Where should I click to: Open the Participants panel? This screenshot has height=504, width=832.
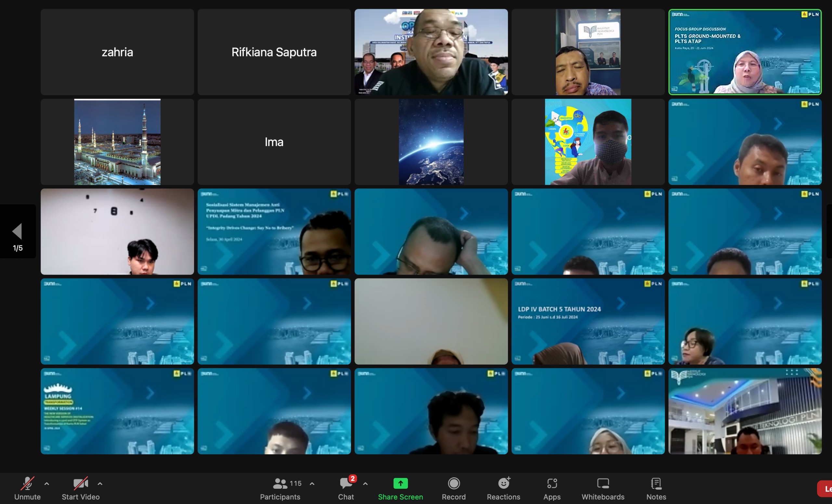coord(280,488)
